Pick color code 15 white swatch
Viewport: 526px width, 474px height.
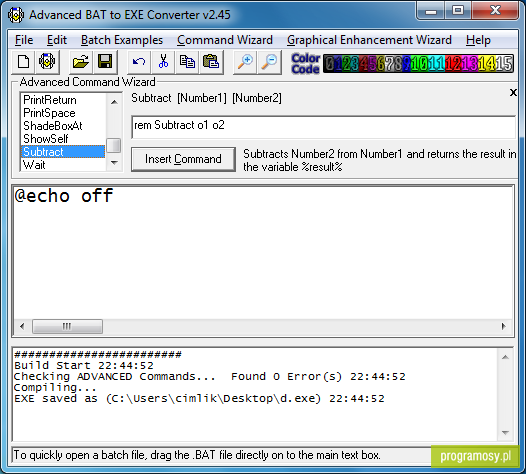point(504,64)
